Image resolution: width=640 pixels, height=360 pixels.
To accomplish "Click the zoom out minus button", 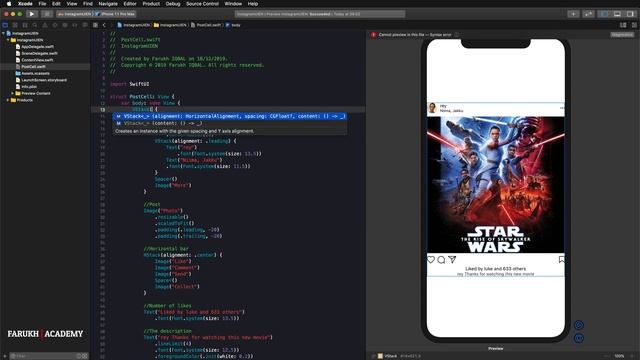I will [607, 356].
